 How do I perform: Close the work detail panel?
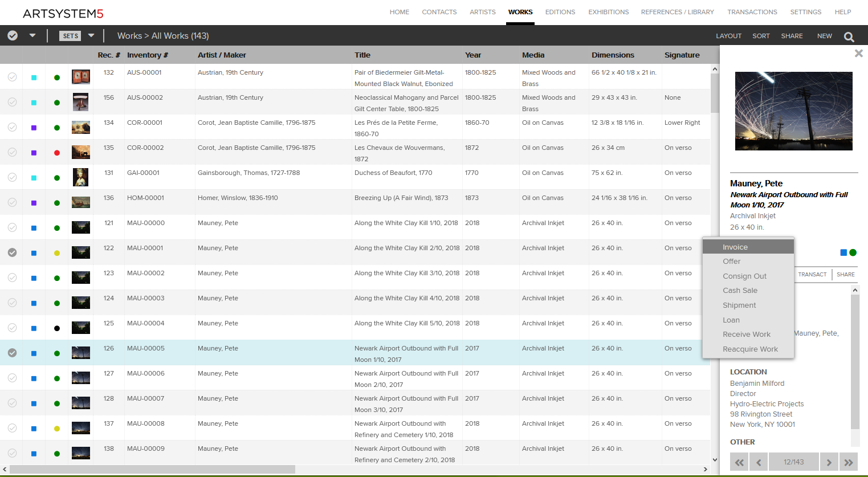pyautogui.click(x=858, y=53)
